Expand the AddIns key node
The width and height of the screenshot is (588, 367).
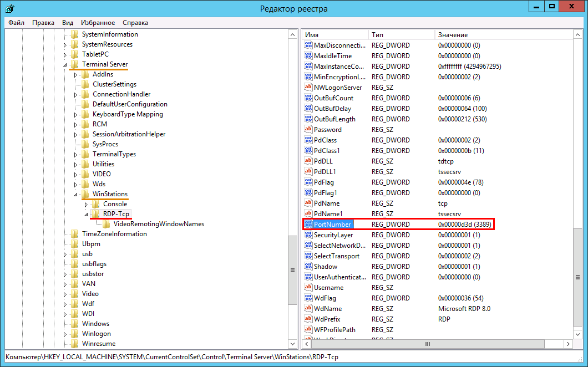pyautogui.click(x=75, y=75)
